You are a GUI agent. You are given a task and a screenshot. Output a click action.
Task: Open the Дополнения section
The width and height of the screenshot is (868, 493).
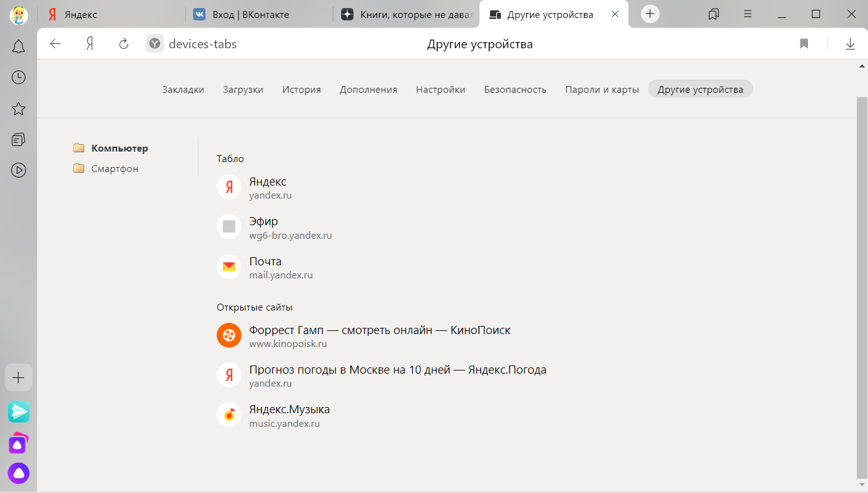(368, 89)
